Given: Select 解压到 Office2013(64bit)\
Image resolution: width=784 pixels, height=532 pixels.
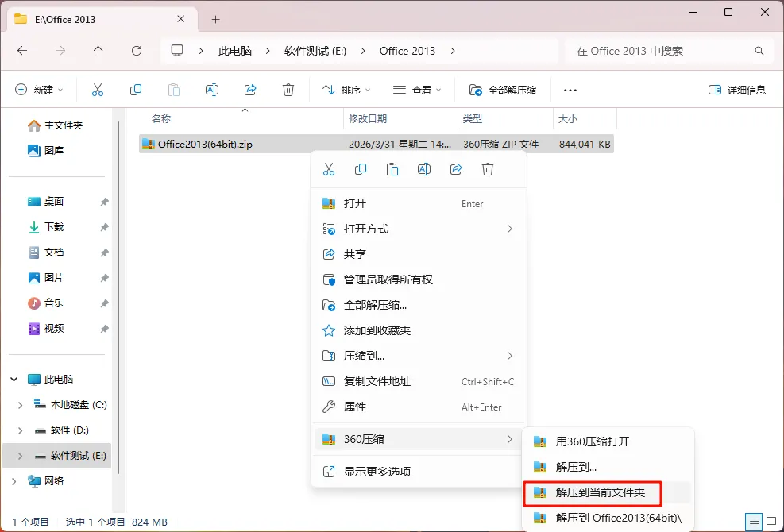Looking at the screenshot, I should point(608,518).
